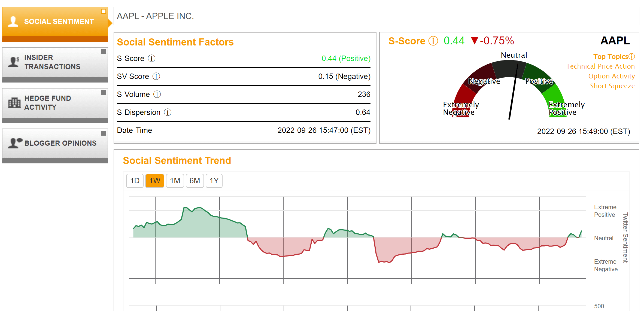Click the Hedge Fund Activity building icon
Screen dimensions: 644x311
click(14, 103)
